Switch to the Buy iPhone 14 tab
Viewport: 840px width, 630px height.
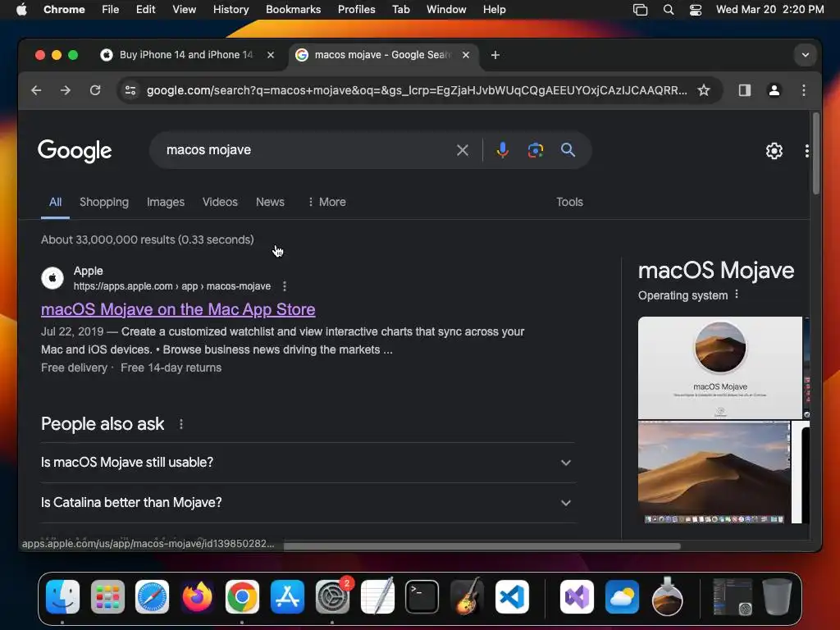click(186, 55)
